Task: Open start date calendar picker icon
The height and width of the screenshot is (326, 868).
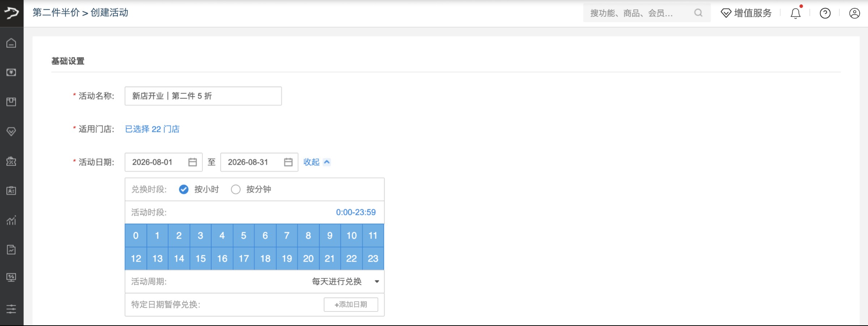Action: point(192,162)
